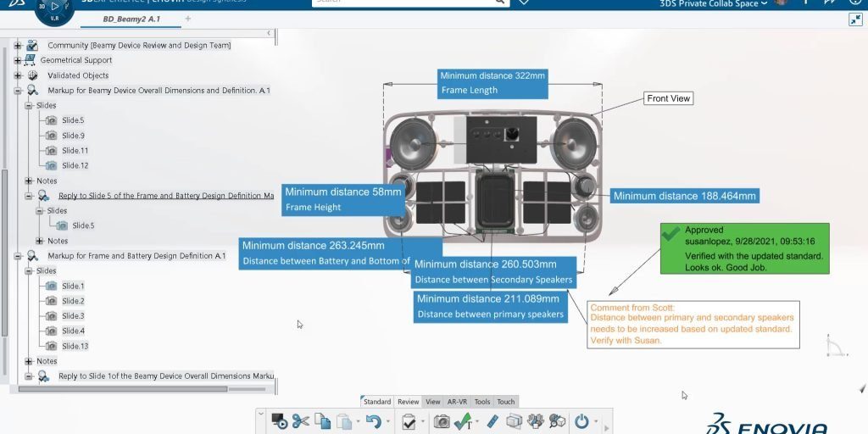Viewport: 868px width, 434px height.
Task: Collapse the Reply to Slide 5 node
Action: click(x=29, y=196)
